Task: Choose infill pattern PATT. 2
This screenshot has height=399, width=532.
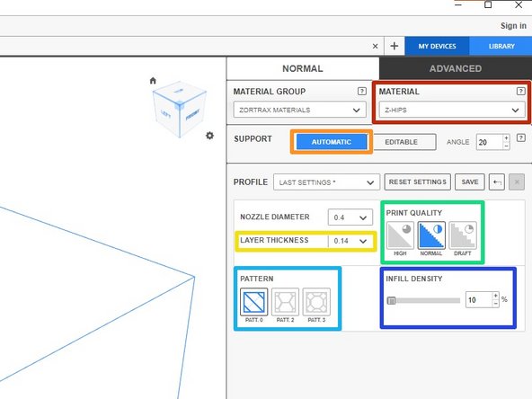Action: 285,302
